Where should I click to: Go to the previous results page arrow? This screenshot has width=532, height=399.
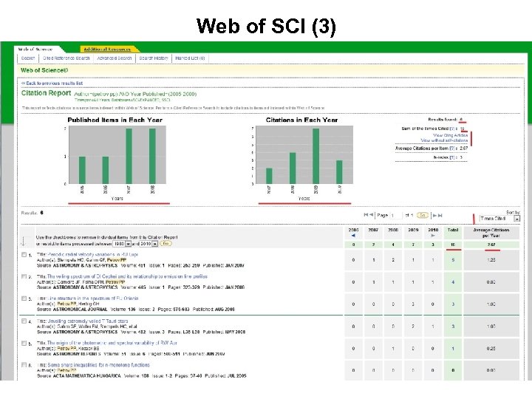(371, 215)
